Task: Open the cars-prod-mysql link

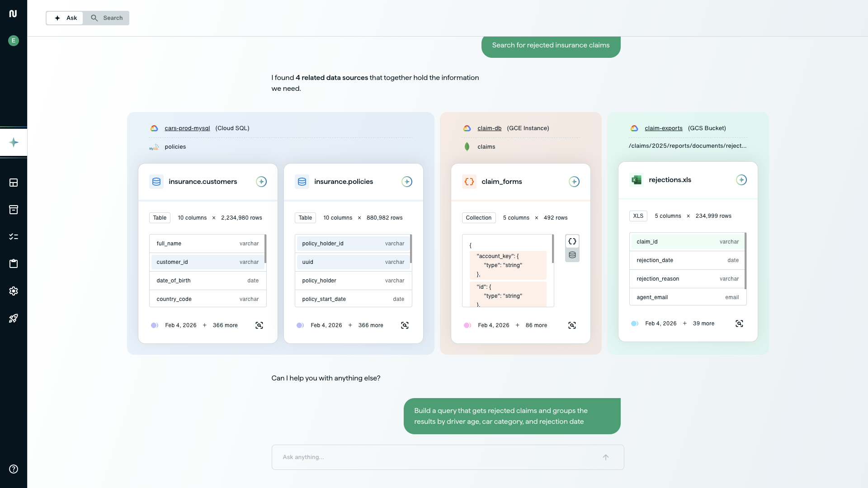Action: pyautogui.click(x=187, y=128)
